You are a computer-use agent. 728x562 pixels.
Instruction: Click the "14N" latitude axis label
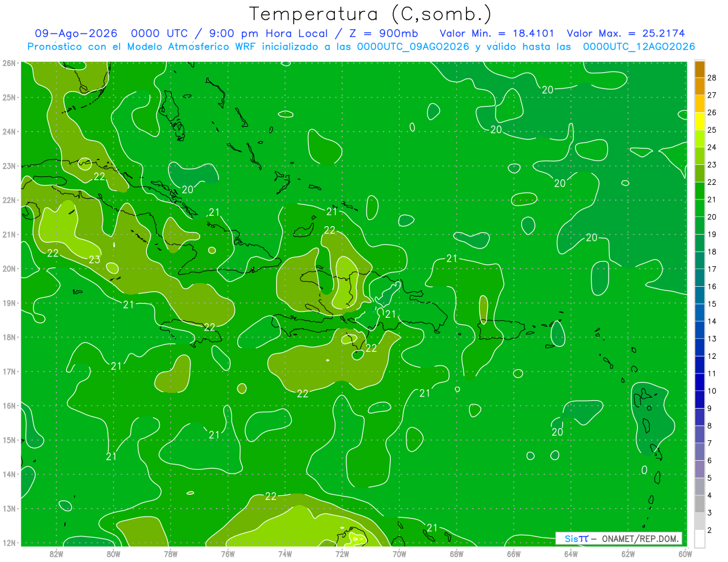click(9, 474)
